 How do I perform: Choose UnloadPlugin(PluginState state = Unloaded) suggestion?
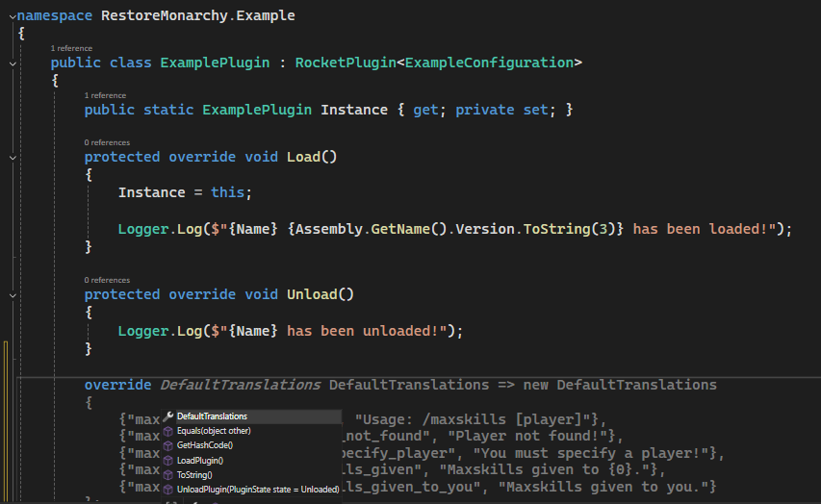[257, 489]
